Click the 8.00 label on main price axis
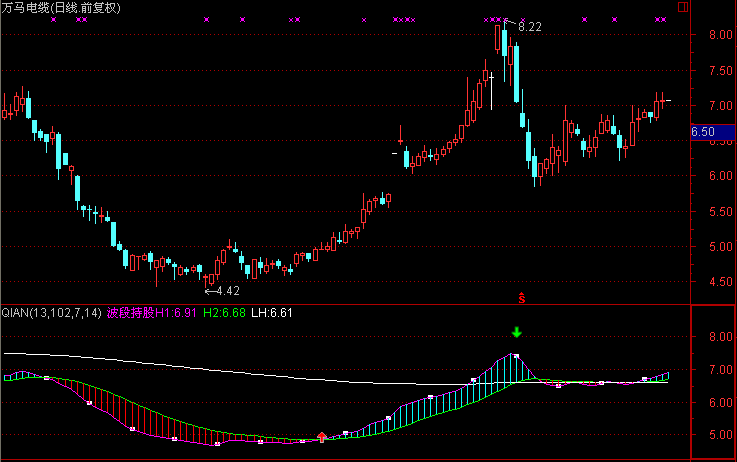737x462 pixels. tap(716, 35)
